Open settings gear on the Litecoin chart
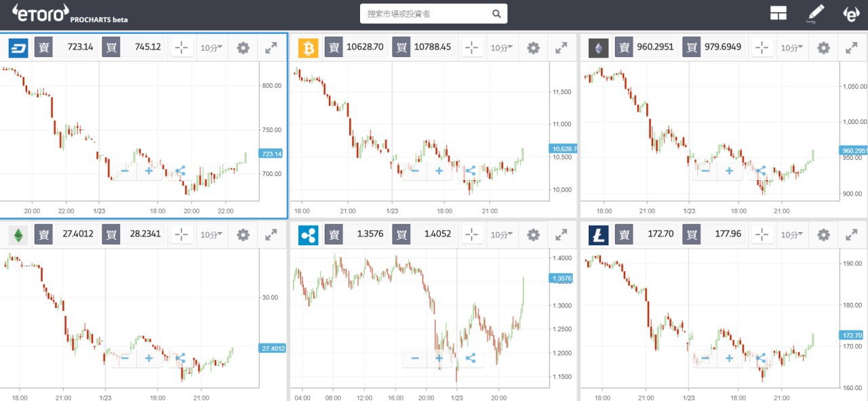868x401 pixels. [823, 235]
